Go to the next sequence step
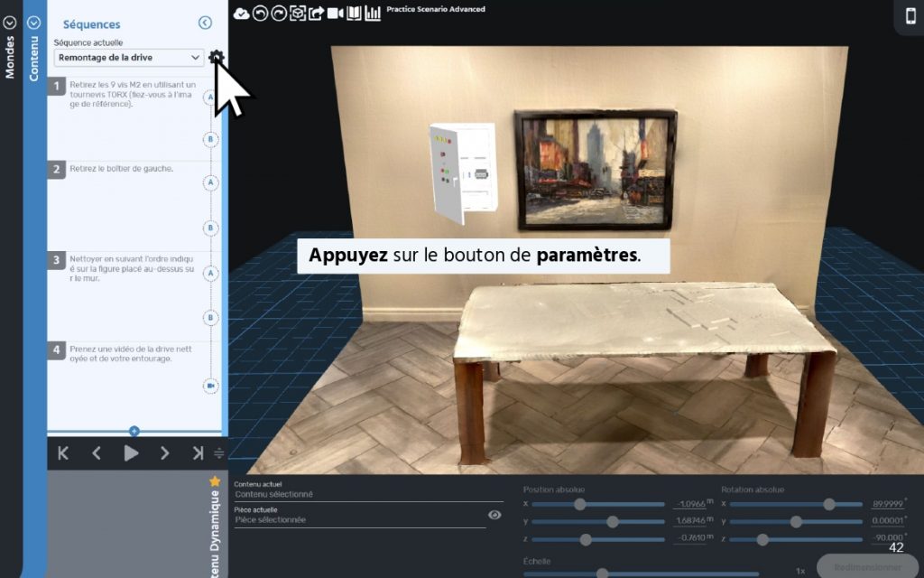The image size is (924, 578). tap(164, 453)
